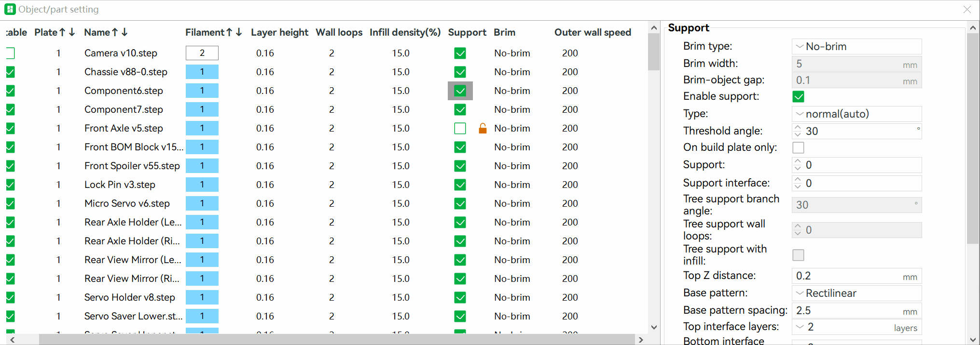Screen dimensions: 980x345
Task: Open the Brim type dropdown
Action: pyautogui.click(x=856, y=46)
